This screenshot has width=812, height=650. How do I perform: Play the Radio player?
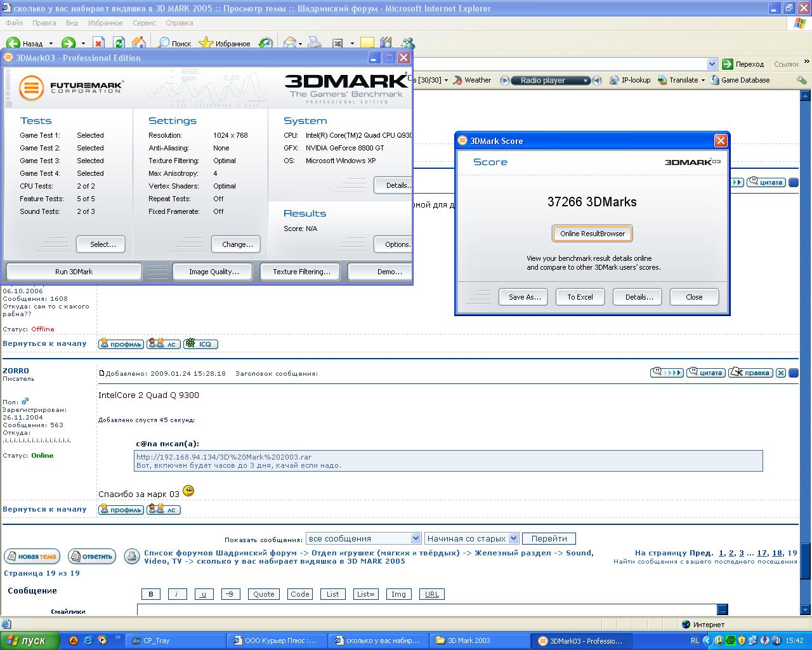(505, 80)
